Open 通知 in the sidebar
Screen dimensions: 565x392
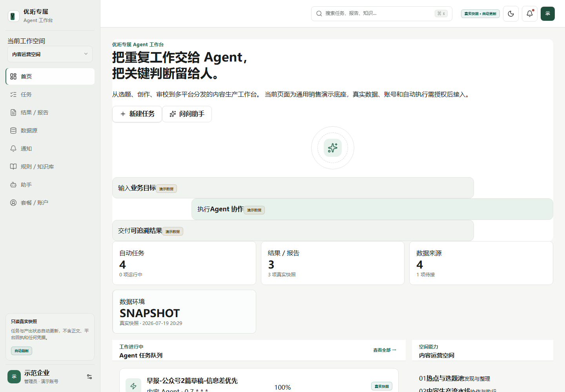point(50,149)
